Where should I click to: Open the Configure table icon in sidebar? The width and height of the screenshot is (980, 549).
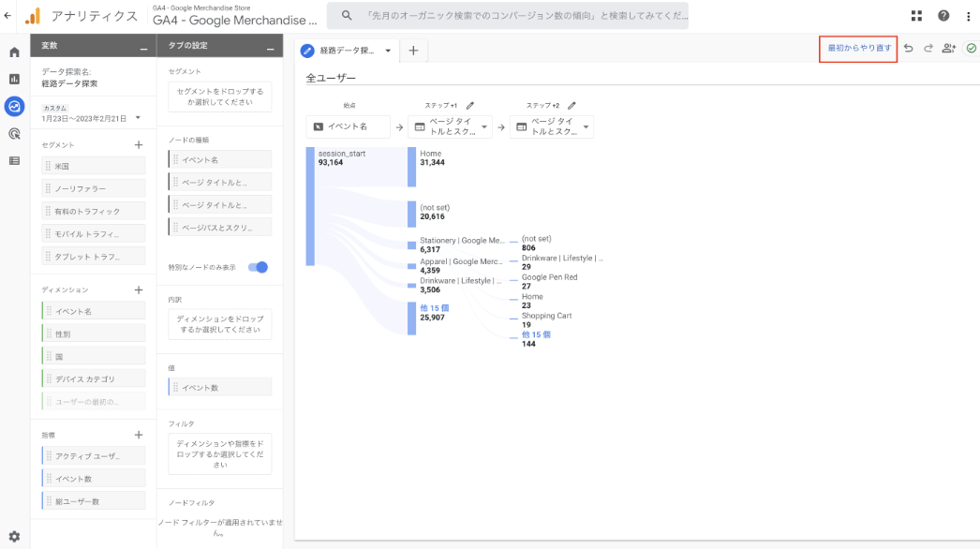[x=14, y=161]
